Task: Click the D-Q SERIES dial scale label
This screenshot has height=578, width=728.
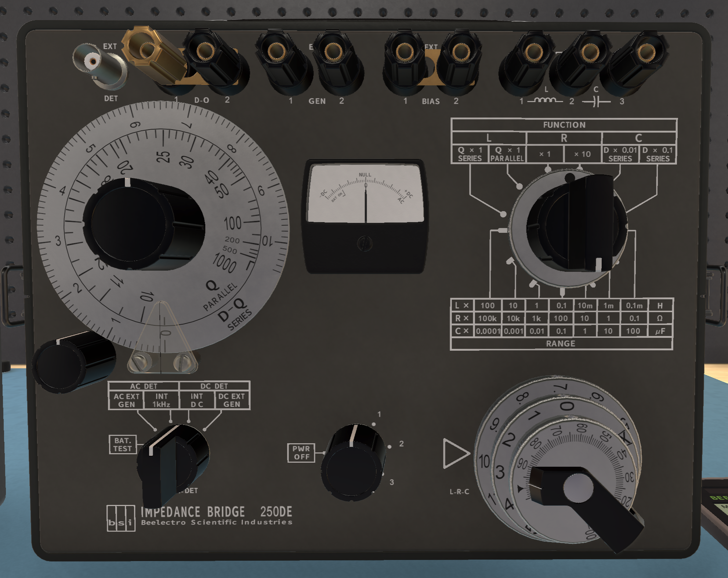Action: (x=235, y=314)
